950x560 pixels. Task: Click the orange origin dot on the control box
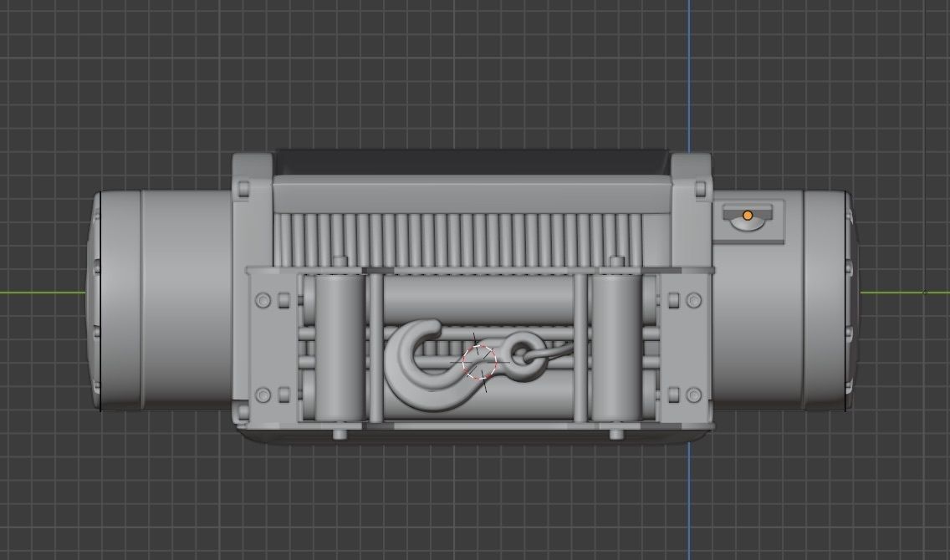point(748,216)
